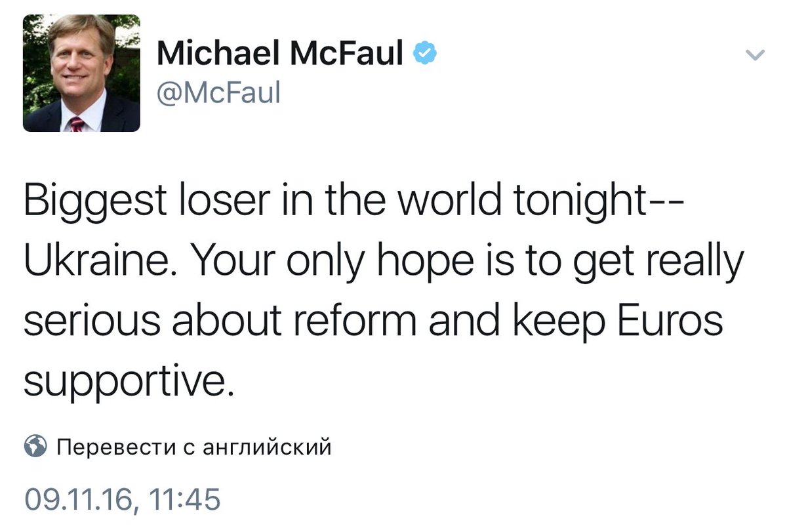
Task: Click the word "supportive" on the last line
Action: point(125,384)
